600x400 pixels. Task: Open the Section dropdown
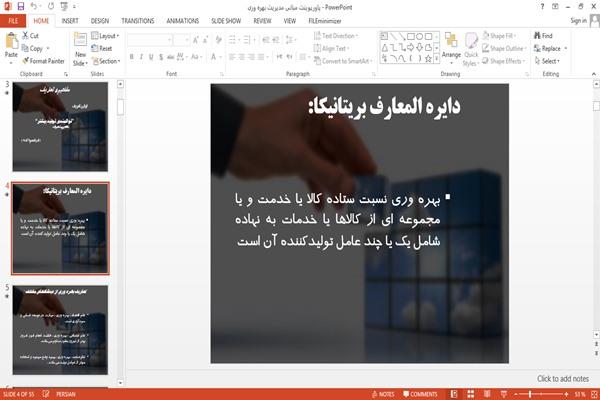pos(106,61)
